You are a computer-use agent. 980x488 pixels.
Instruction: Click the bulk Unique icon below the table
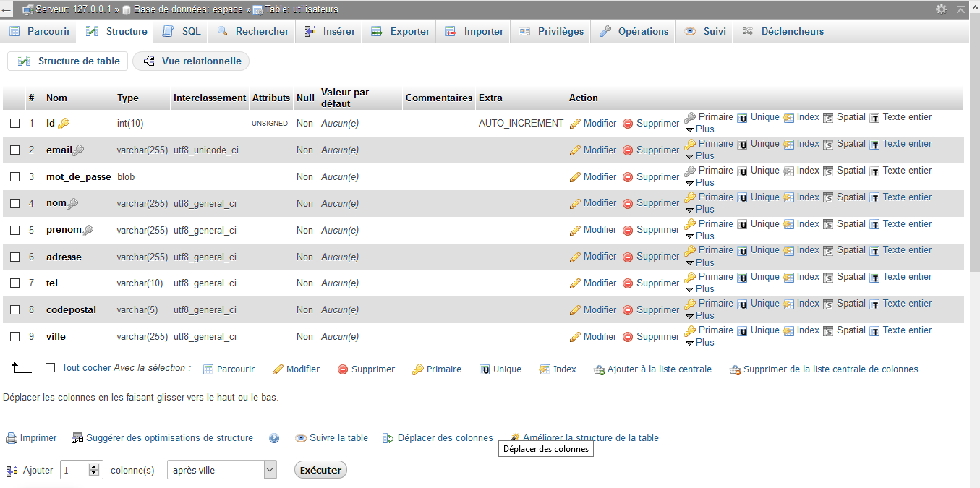coord(485,369)
